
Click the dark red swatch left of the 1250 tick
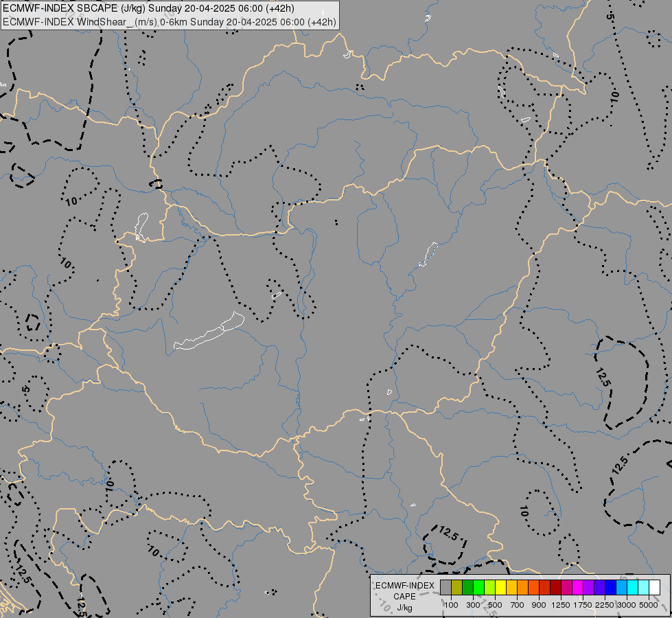[556, 587]
